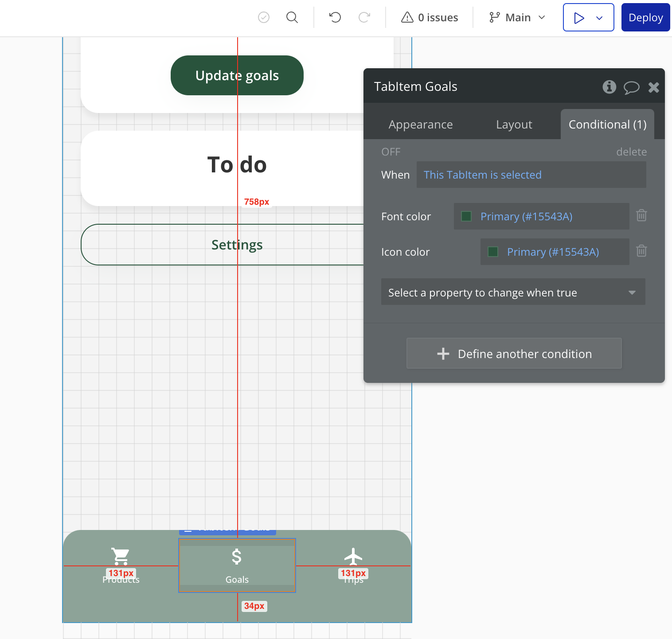Switch to the Layout tab
The image size is (672, 639).
(514, 125)
